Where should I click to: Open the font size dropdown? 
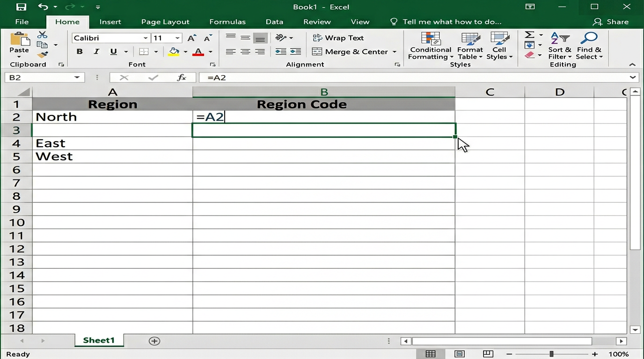tap(177, 38)
